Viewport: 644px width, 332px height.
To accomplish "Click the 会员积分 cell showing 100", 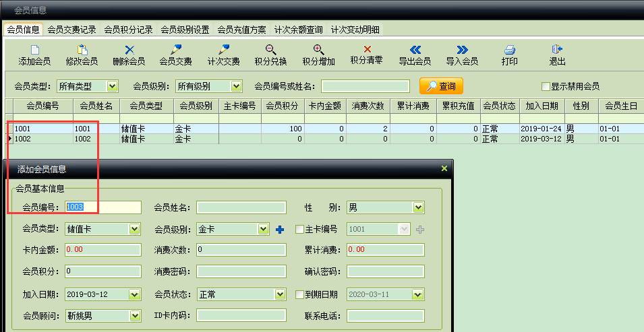I will pos(283,129).
